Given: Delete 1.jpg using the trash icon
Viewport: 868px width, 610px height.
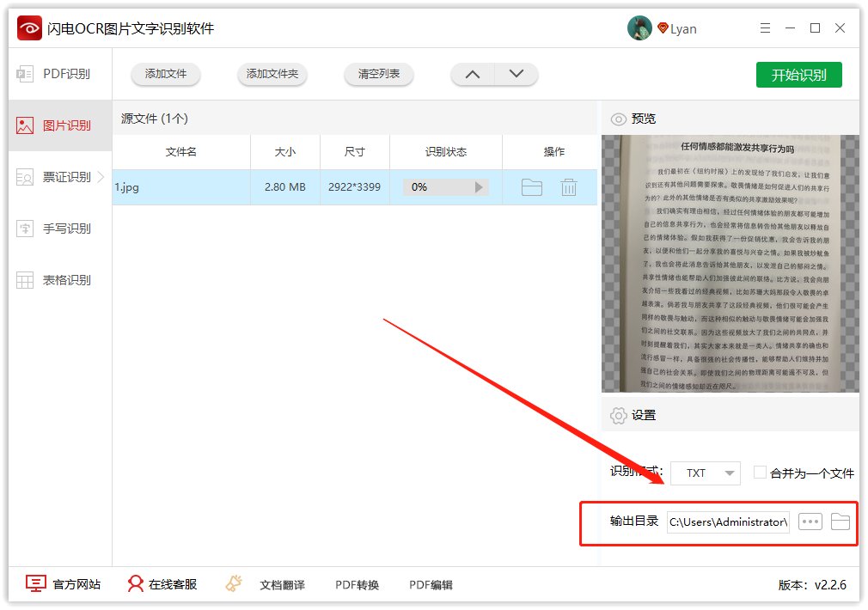Looking at the screenshot, I should pyautogui.click(x=569, y=186).
